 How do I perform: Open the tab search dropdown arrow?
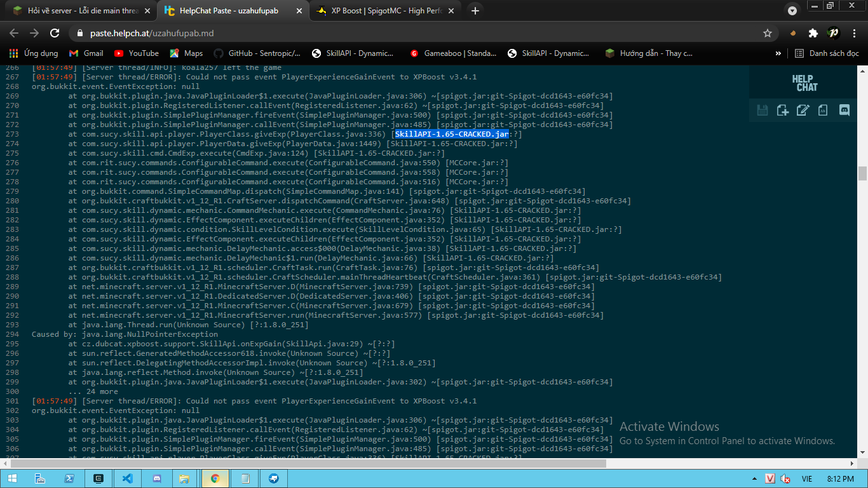click(792, 11)
